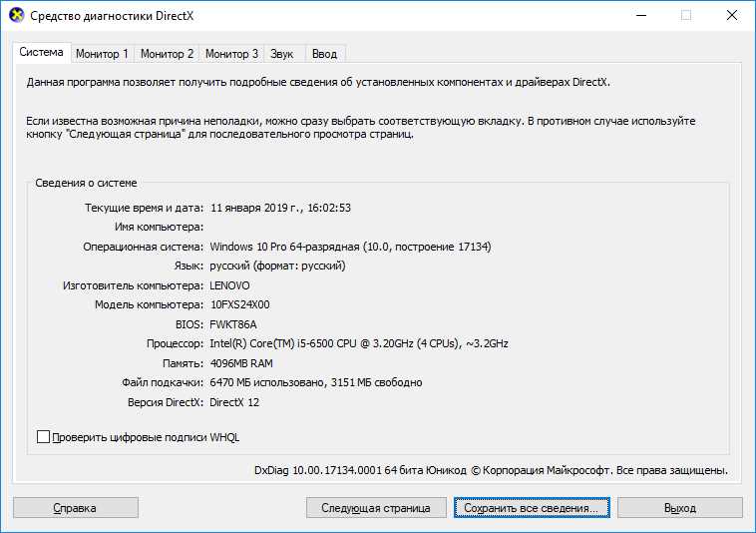Switch to the Система tab

tap(42, 52)
